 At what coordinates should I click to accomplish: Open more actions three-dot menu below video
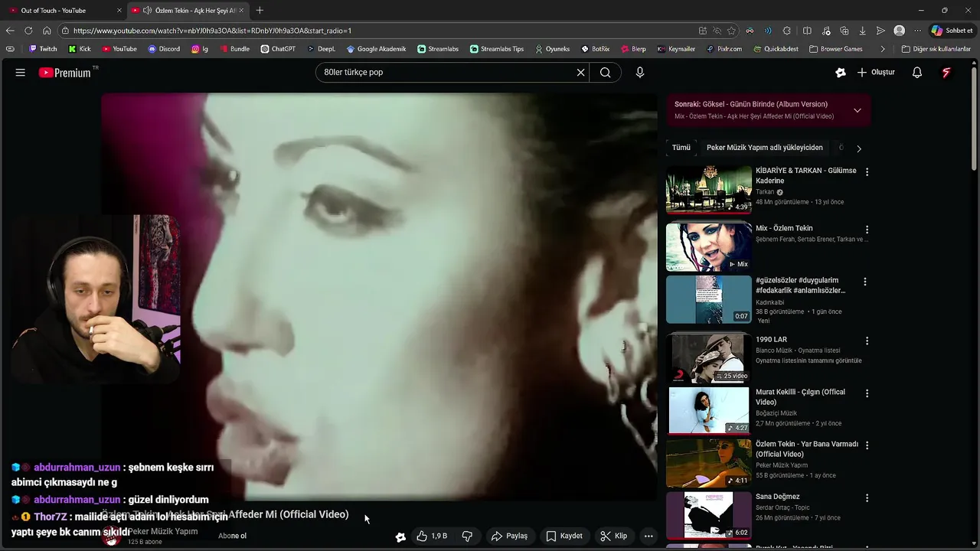click(x=648, y=536)
